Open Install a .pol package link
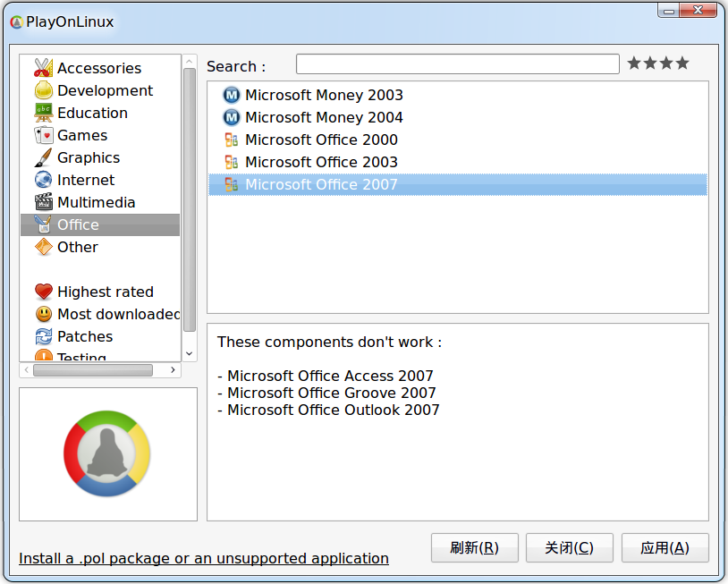 tap(203, 558)
